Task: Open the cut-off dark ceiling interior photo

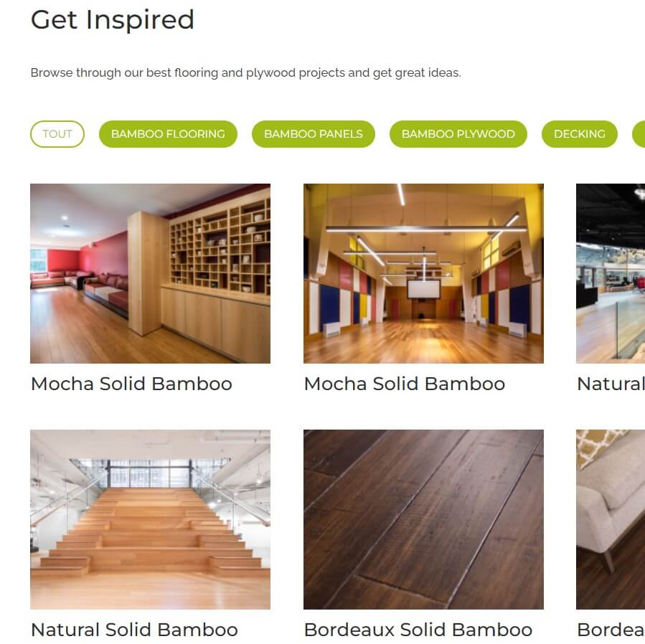Action: tap(611, 273)
